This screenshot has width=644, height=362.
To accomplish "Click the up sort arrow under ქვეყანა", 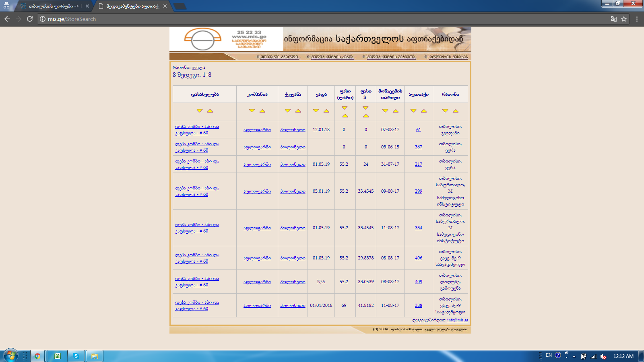I will pyautogui.click(x=298, y=111).
